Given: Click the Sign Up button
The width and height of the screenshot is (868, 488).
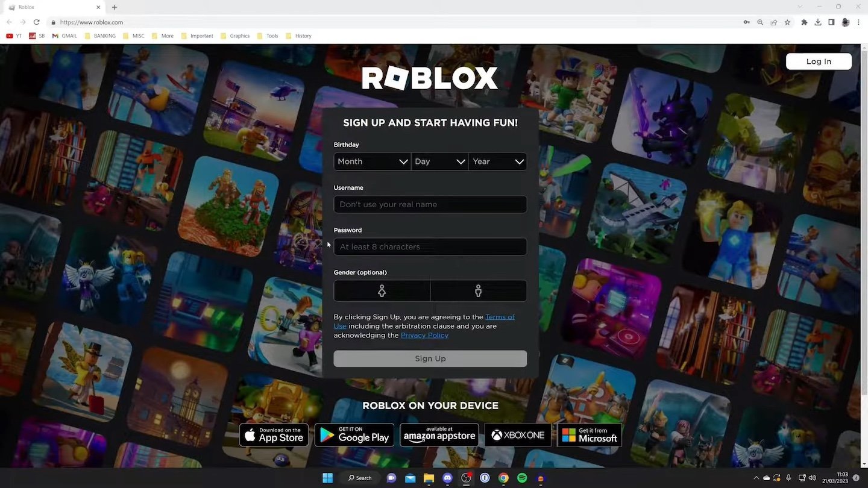Looking at the screenshot, I should (430, 358).
